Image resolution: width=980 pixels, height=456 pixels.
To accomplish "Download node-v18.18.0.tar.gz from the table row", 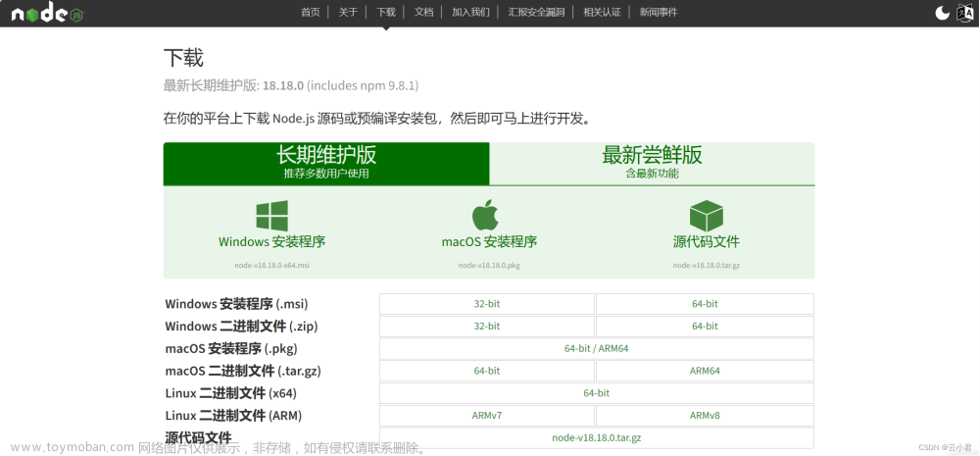I will [596, 438].
